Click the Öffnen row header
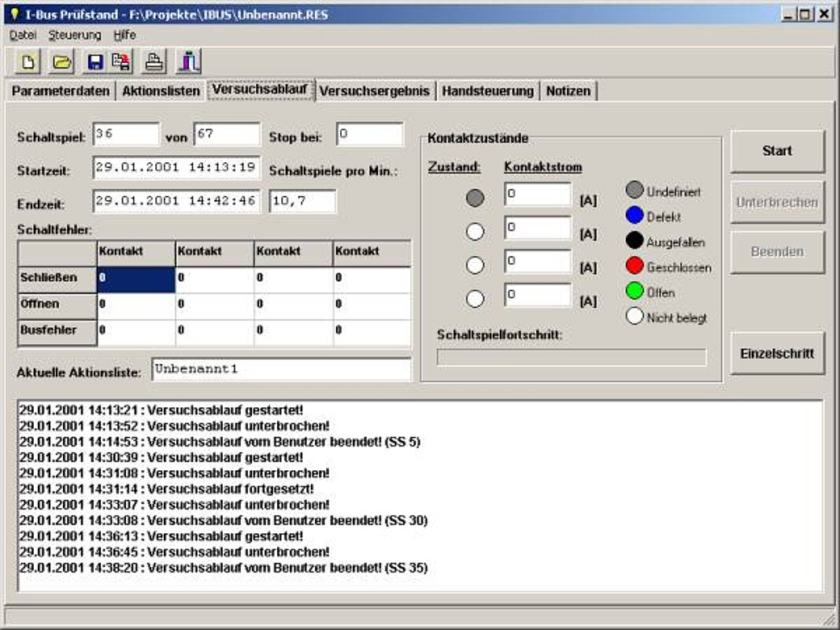840x630 pixels. (57, 306)
